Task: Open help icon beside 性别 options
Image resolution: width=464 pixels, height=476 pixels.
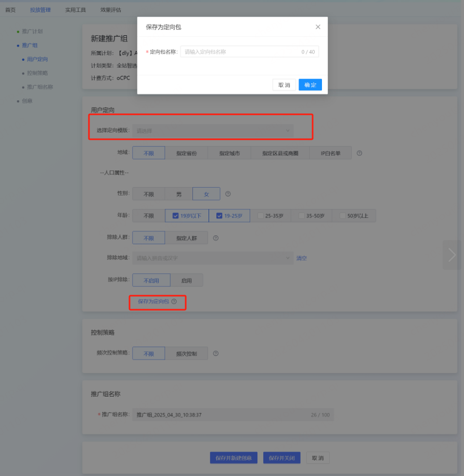Action: tap(228, 194)
